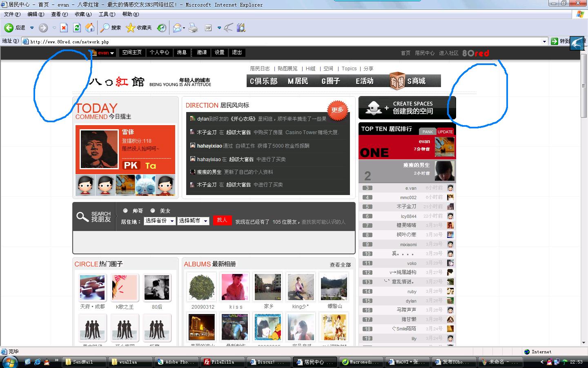This screenshot has height=368, width=588.
Task: Expand hidden tray icons arrow
Action: pyautogui.click(x=542, y=362)
